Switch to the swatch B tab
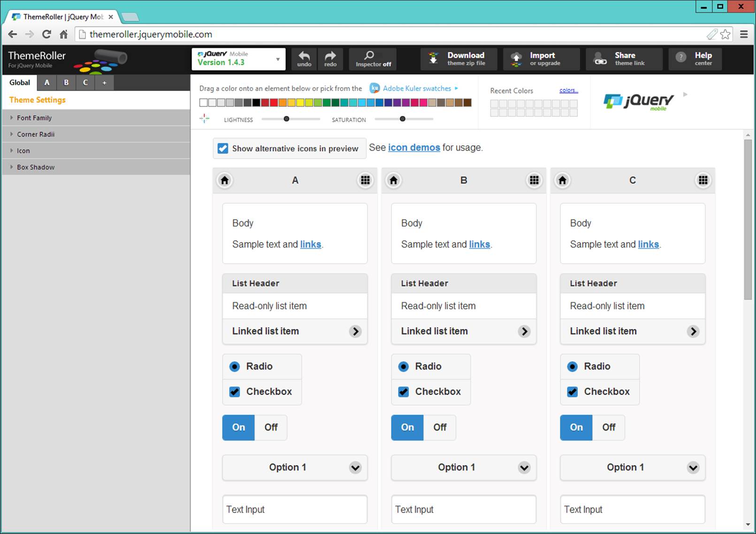 tap(66, 83)
